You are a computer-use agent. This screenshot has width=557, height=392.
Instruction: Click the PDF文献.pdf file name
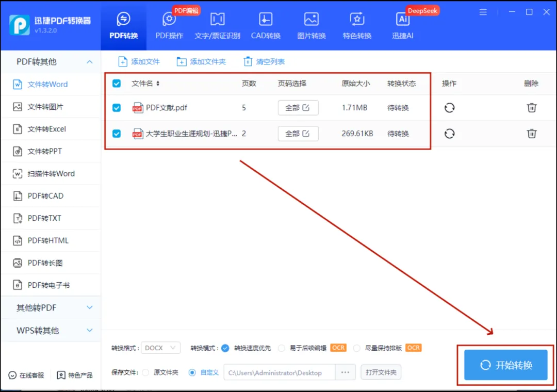click(x=167, y=108)
